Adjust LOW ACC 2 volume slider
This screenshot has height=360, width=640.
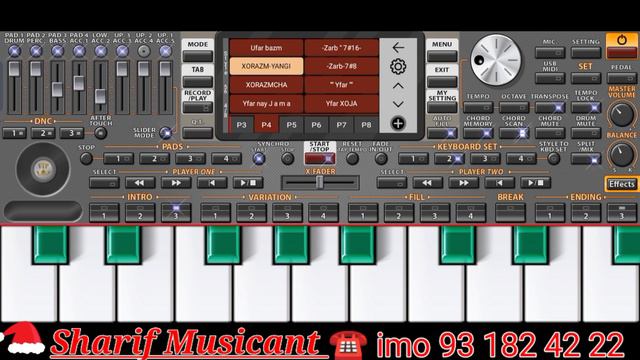tap(100, 96)
